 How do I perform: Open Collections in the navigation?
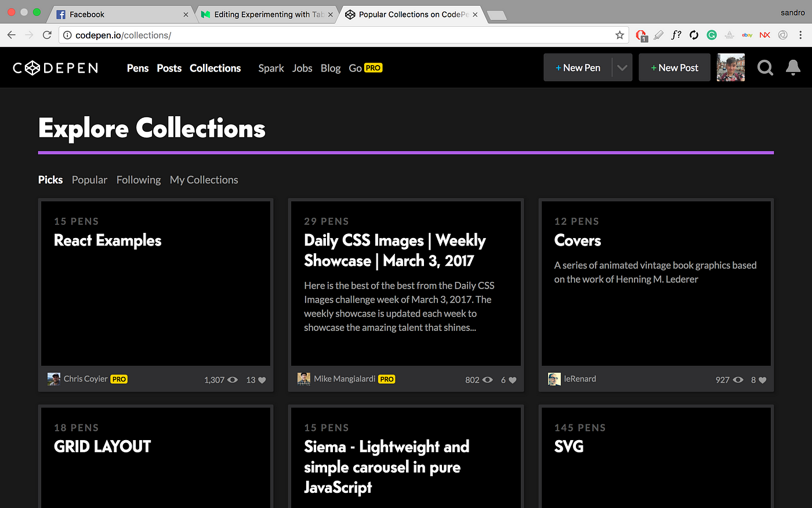coord(215,68)
